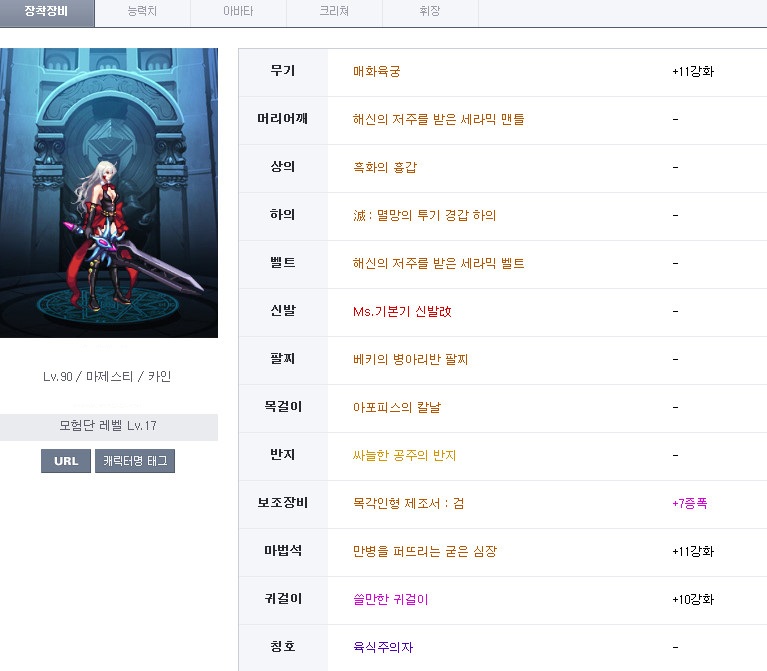
Task: Open 목각인형 제조서 : 검 item
Action: coord(408,503)
